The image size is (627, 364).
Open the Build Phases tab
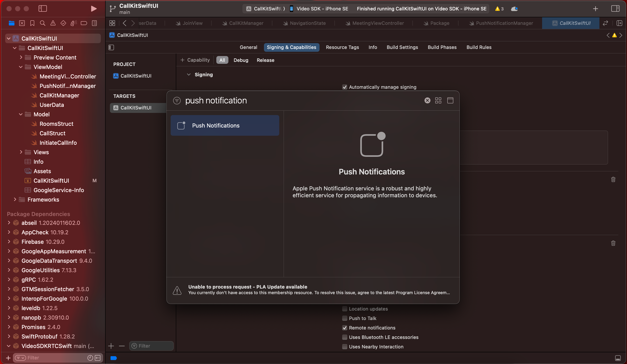[442, 47]
